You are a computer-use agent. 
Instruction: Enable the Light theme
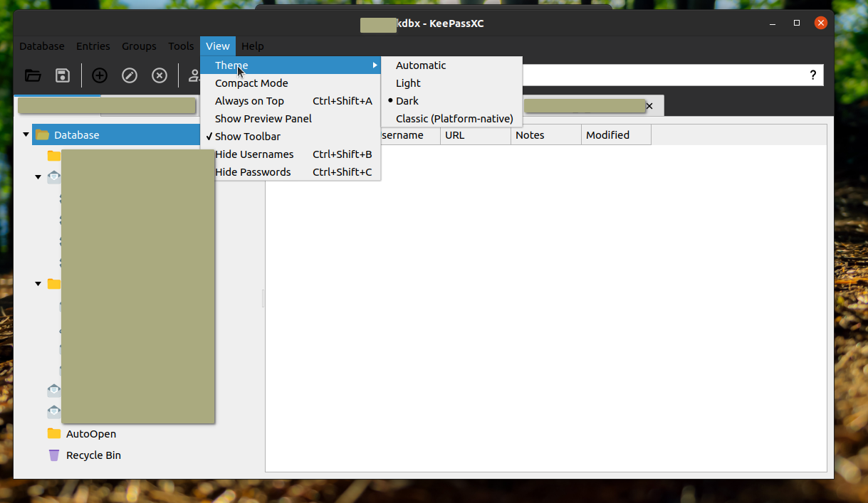[x=407, y=83]
